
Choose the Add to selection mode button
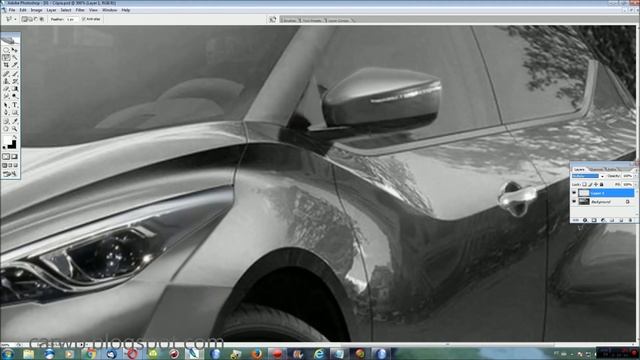pyautogui.click(x=30, y=19)
